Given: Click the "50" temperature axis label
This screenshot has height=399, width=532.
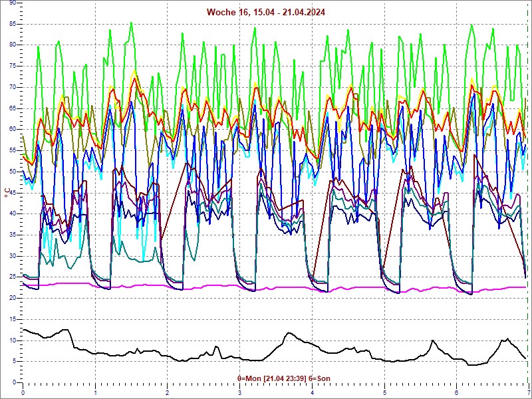Looking at the screenshot, I should tap(12, 172).
